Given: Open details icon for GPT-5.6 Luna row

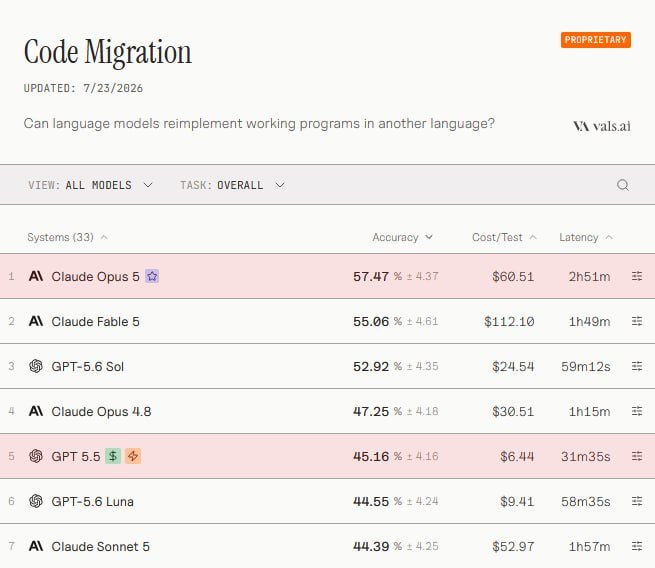Looking at the screenshot, I should (x=637, y=501).
